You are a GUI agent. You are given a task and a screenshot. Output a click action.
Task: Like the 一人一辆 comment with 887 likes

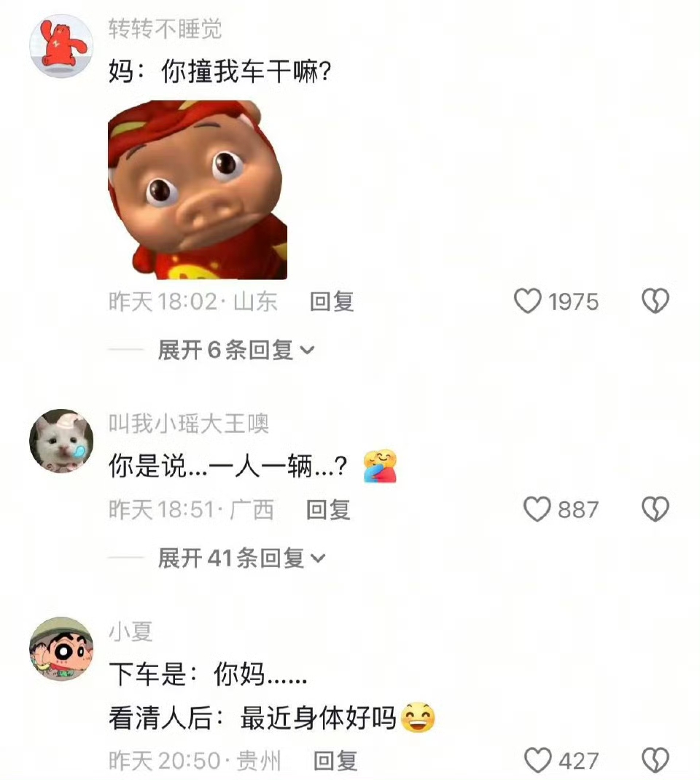click(537, 510)
